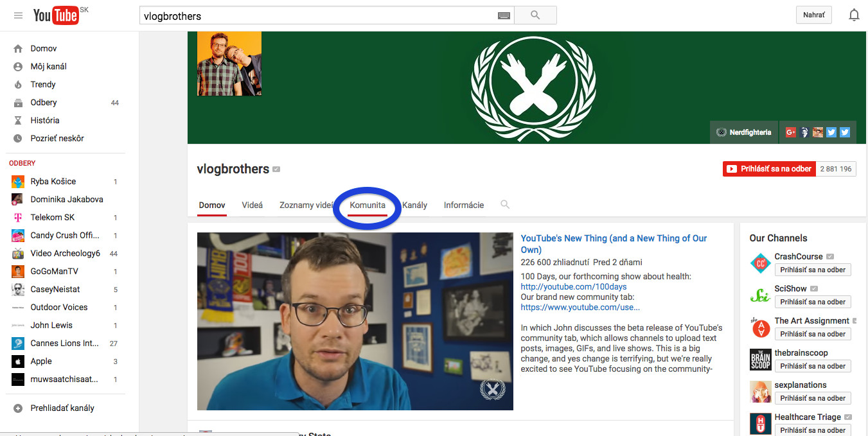Open the on-screen keyboard in search box
Screen dimensions: 868x436
[504, 16]
